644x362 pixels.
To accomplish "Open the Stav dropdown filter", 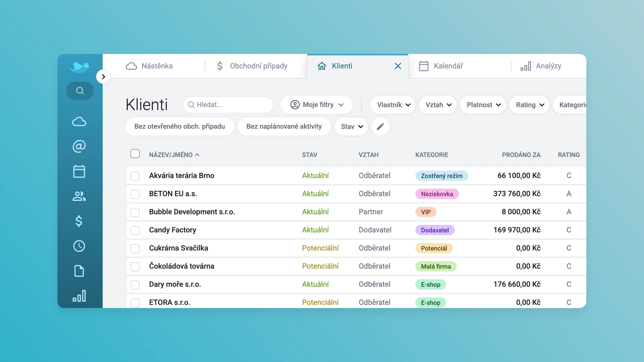I will (351, 126).
